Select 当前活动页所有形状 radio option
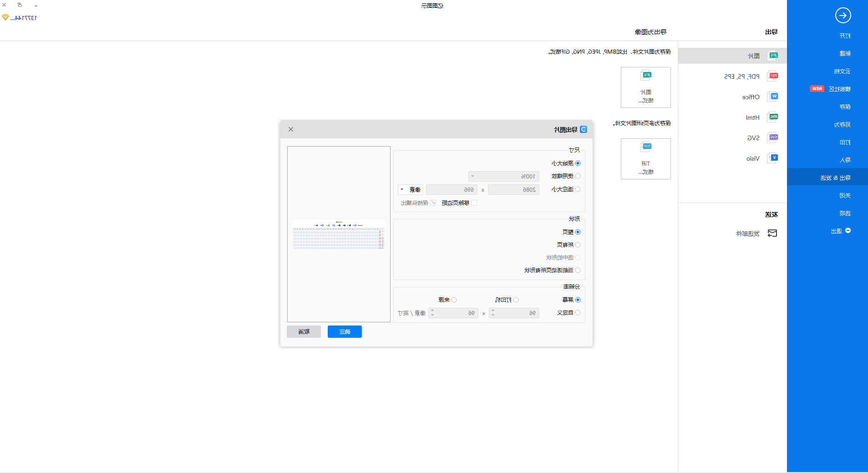 click(x=578, y=270)
